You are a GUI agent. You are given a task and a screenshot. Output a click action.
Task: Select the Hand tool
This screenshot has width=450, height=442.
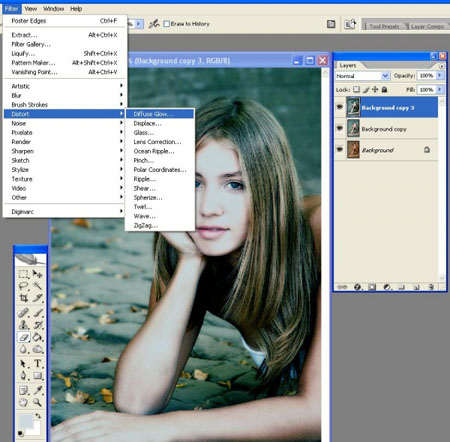[x=23, y=402]
